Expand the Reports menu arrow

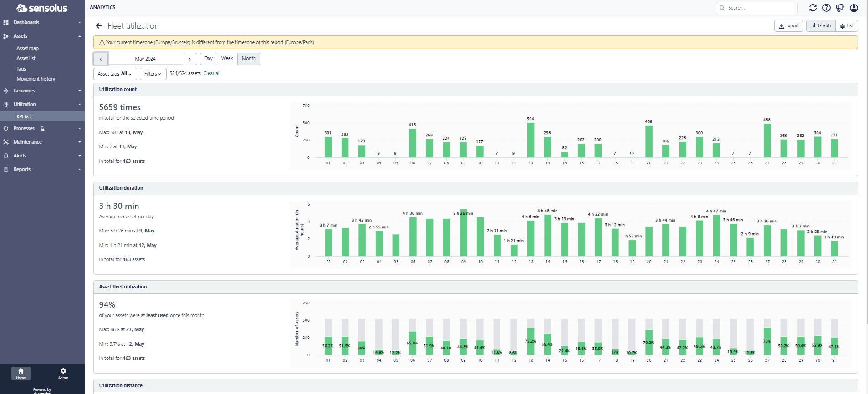80,169
